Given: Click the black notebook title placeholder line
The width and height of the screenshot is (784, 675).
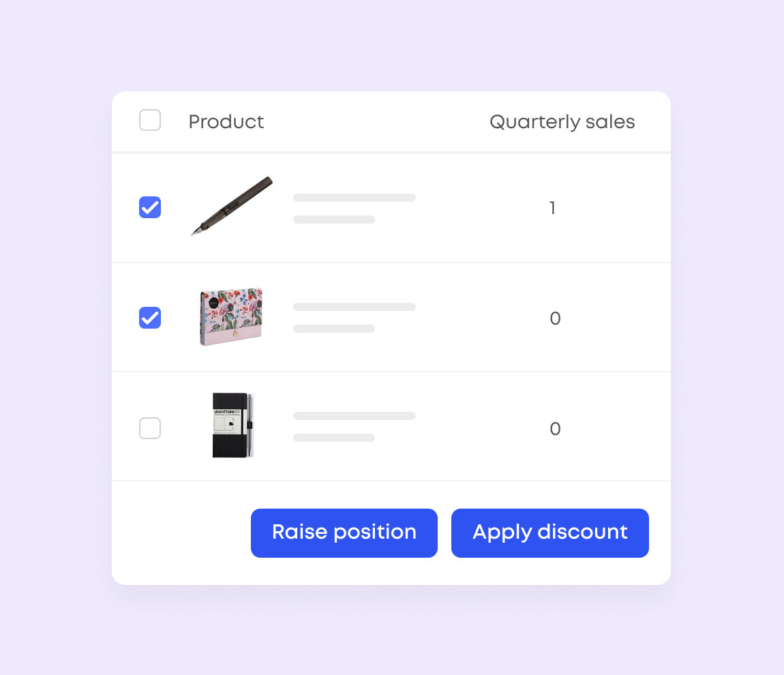Looking at the screenshot, I should tap(355, 415).
